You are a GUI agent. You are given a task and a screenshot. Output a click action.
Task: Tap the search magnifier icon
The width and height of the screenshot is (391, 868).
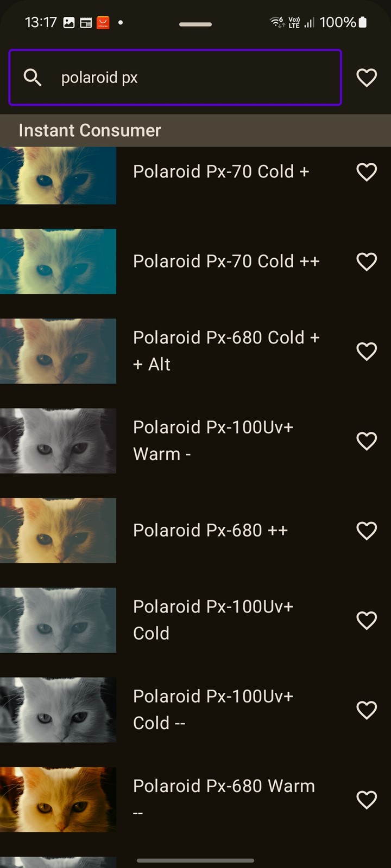33,78
